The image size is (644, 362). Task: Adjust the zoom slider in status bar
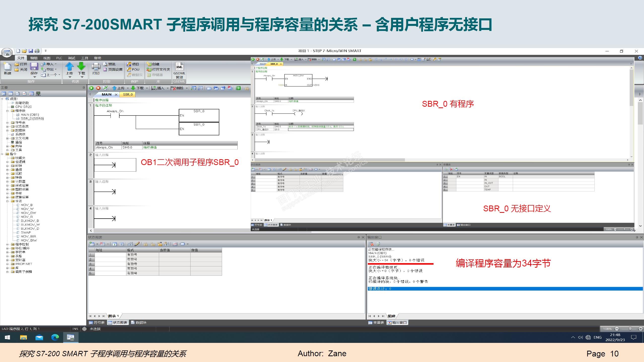(630, 329)
